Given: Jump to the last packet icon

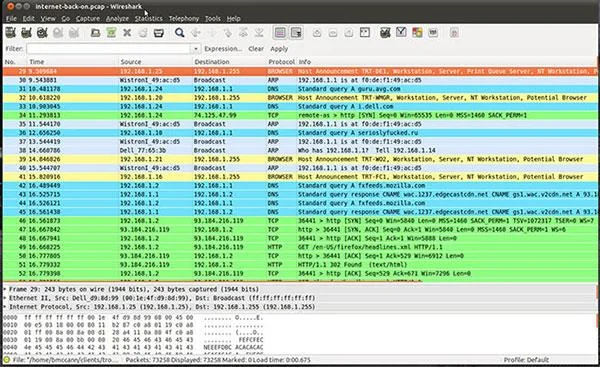Looking at the screenshot, I should click(259, 33).
